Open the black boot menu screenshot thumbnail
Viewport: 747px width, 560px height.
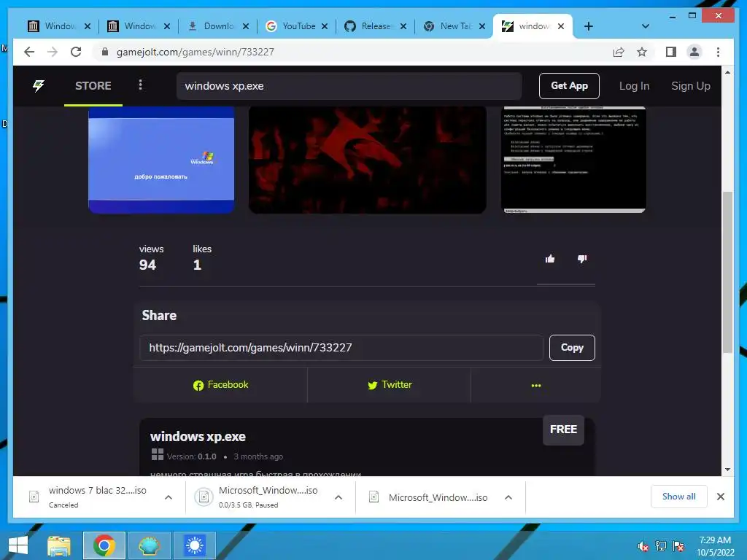[x=573, y=160]
